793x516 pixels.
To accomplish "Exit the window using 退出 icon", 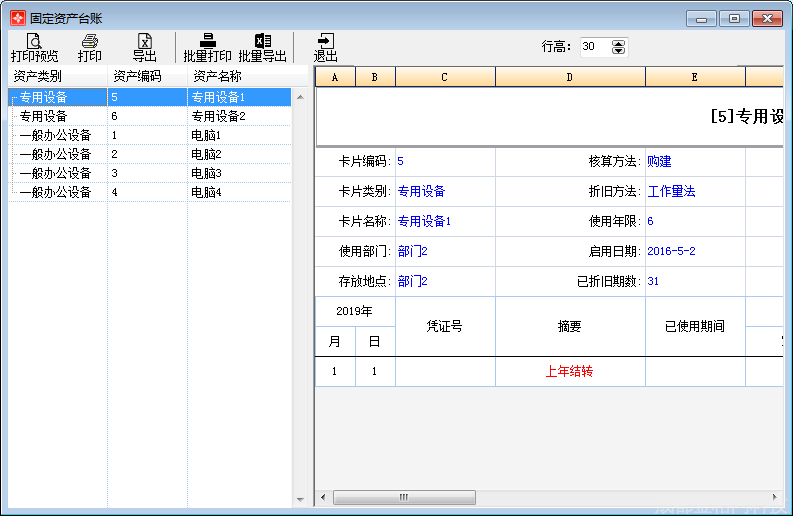I will [x=326, y=47].
